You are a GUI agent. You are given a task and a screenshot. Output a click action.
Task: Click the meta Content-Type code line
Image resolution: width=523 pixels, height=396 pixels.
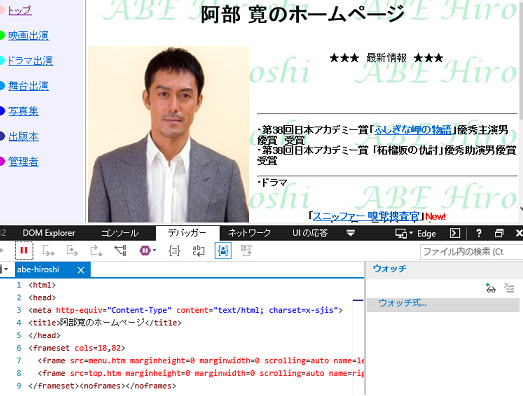tap(185, 310)
